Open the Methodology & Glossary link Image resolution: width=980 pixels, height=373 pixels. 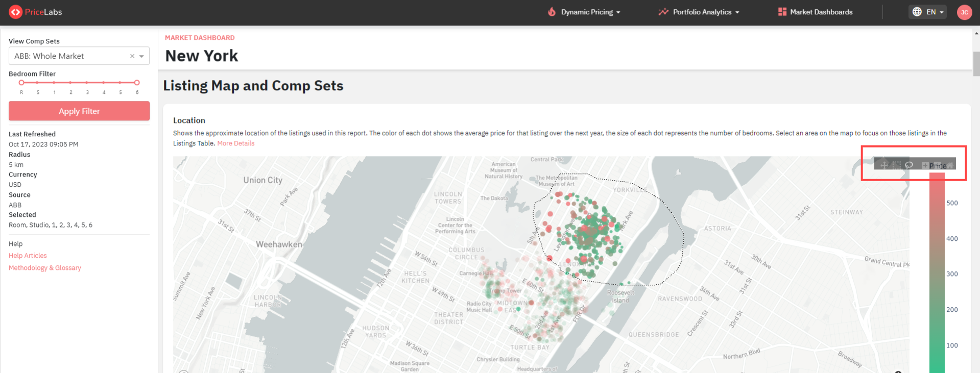pyautogui.click(x=45, y=268)
